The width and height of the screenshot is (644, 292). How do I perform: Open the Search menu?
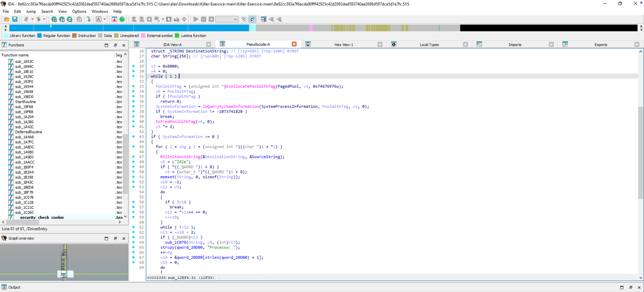(x=47, y=11)
